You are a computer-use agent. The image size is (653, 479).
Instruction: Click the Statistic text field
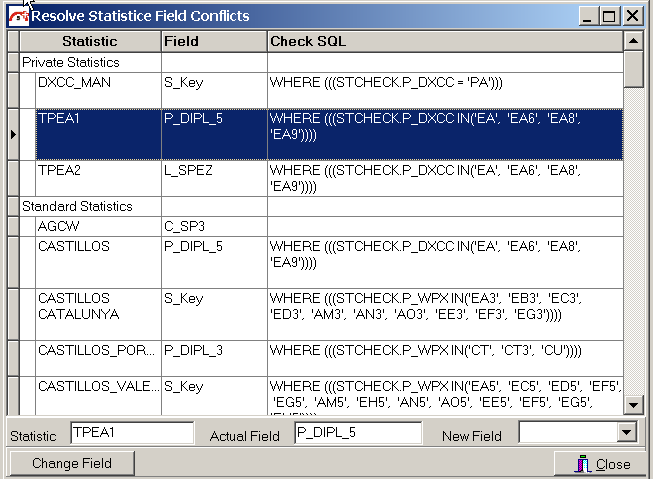pos(132,432)
